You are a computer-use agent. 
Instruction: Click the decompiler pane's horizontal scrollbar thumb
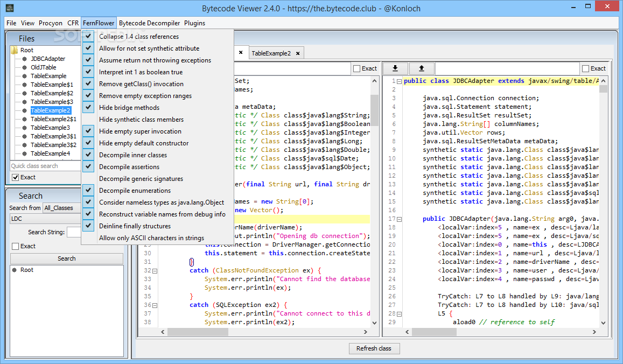click(x=198, y=332)
